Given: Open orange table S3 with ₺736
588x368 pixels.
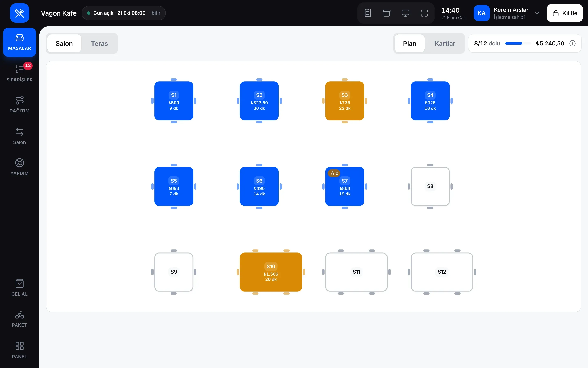Looking at the screenshot, I should (x=345, y=101).
